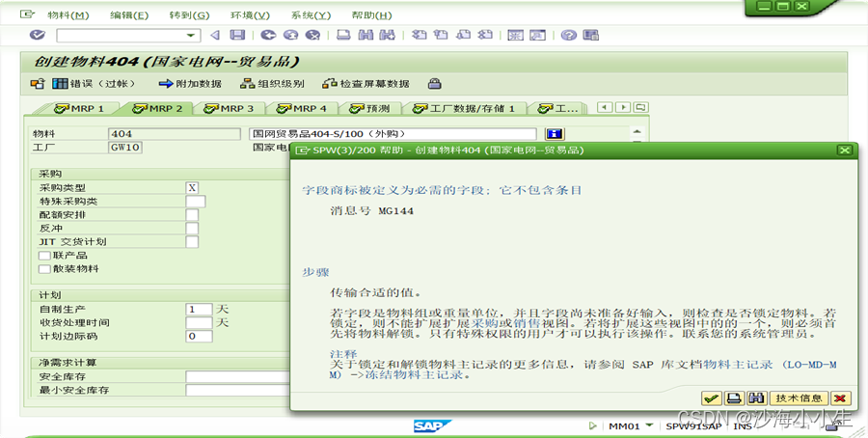The width and height of the screenshot is (868, 438).
Task: Go to First Page icon
Action: 420,36
